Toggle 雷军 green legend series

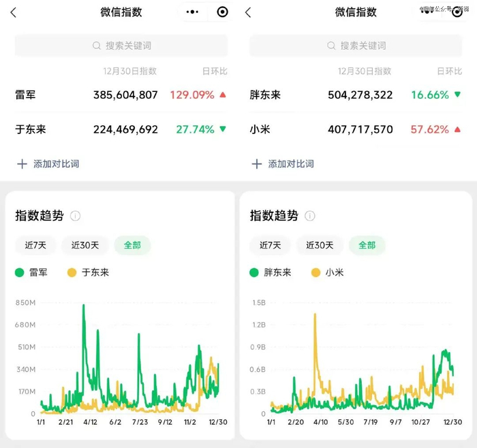point(31,272)
